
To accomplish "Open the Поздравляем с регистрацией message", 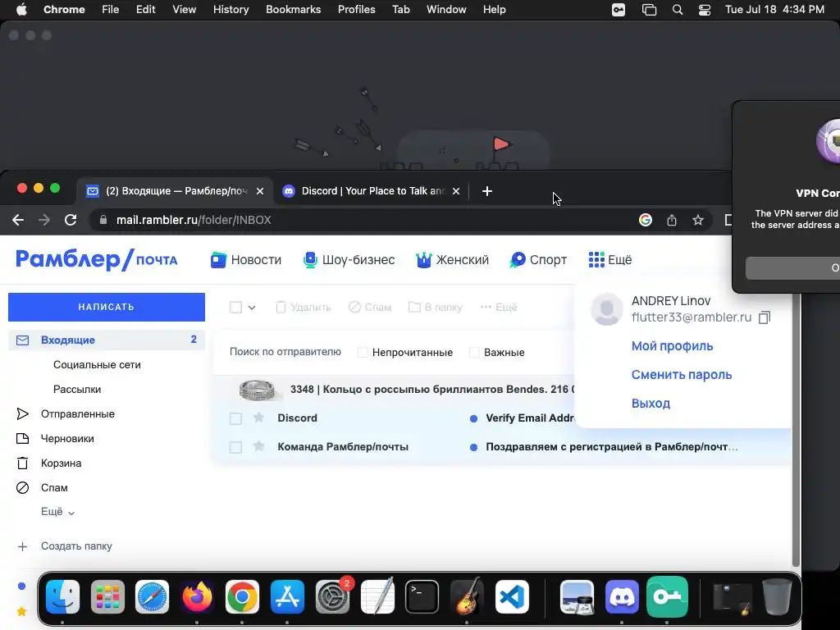I will point(612,447).
